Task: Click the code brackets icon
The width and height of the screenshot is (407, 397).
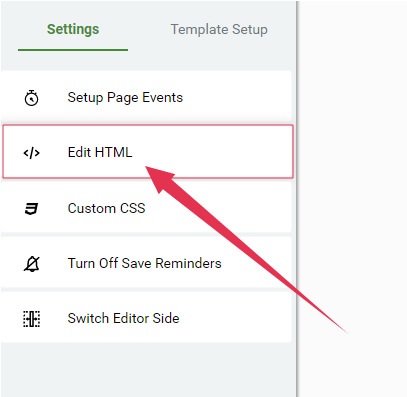Action: click(x=32, y=153)
